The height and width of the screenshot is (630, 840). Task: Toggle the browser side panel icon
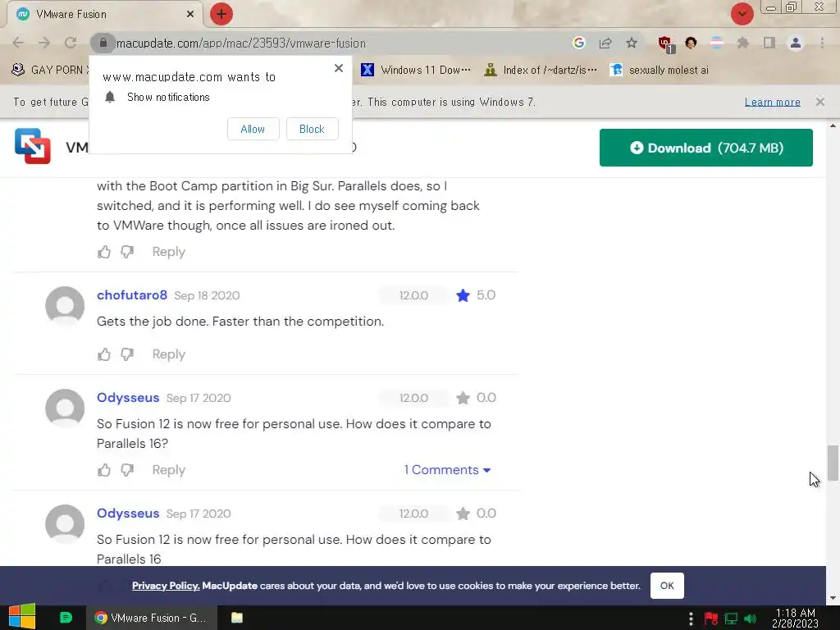(x=769, y=43)
